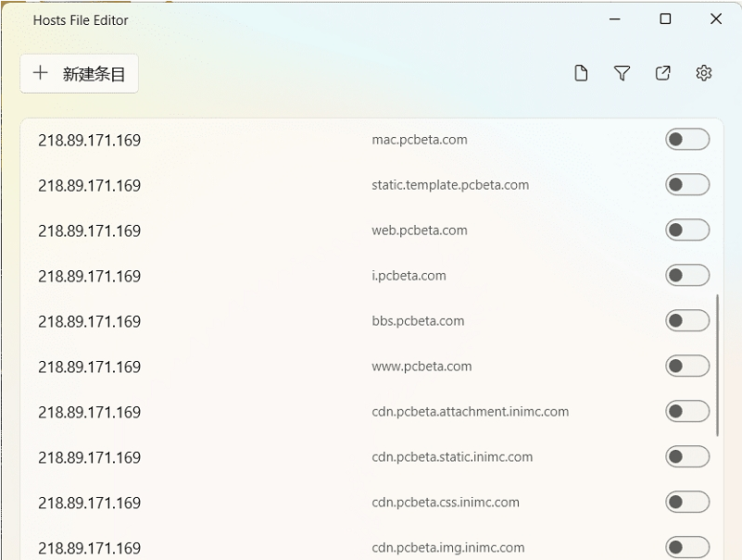Switch on the web.pcbeta.com entry
The width and height of the screenshot is (742, 560).
687,230
